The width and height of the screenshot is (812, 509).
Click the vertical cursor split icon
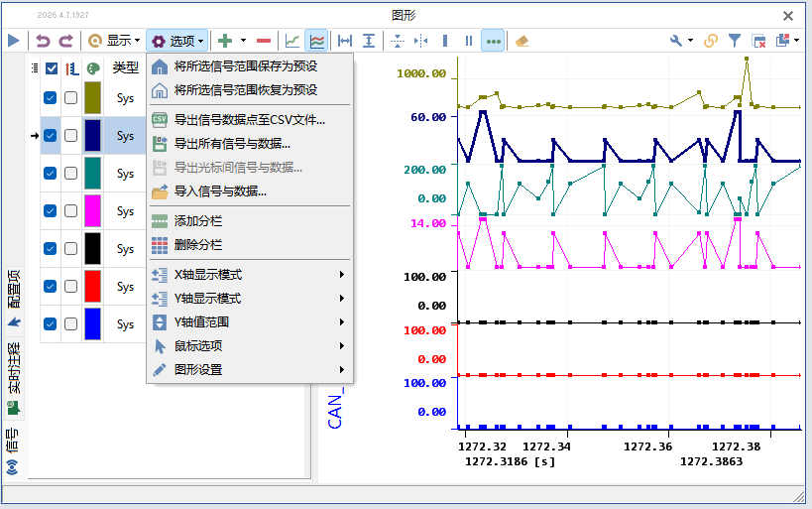(421, 41)
